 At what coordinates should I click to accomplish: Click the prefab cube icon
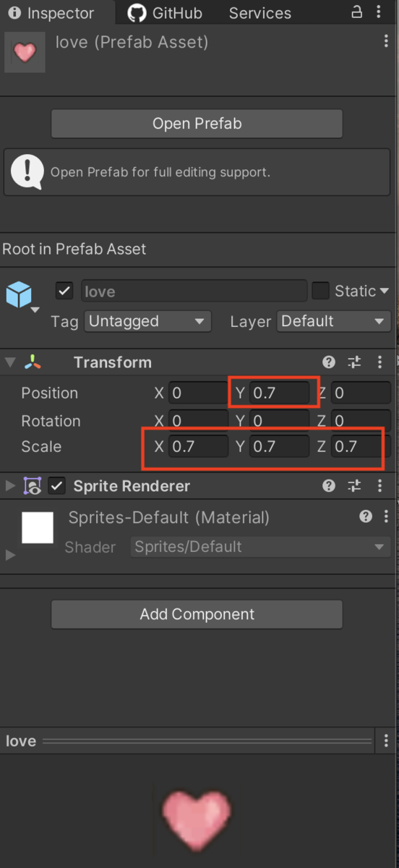click(x=19, y=295)
